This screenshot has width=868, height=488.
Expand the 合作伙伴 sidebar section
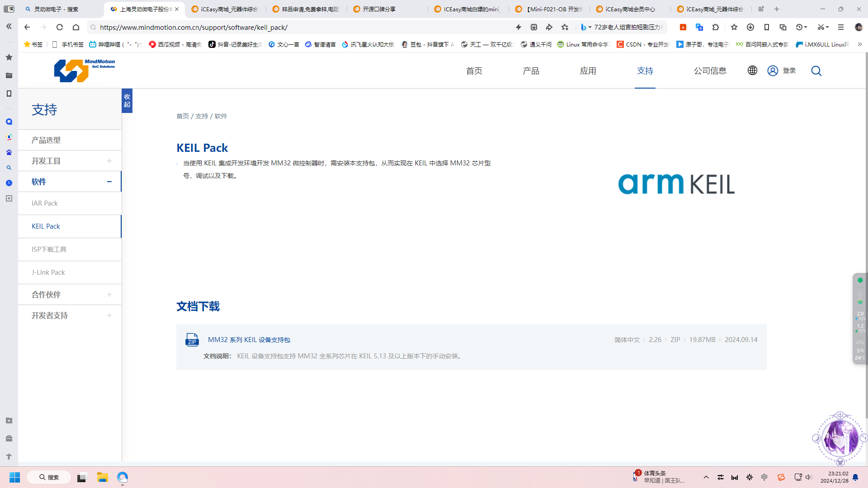pyautogui.click(x=109, y=295)
